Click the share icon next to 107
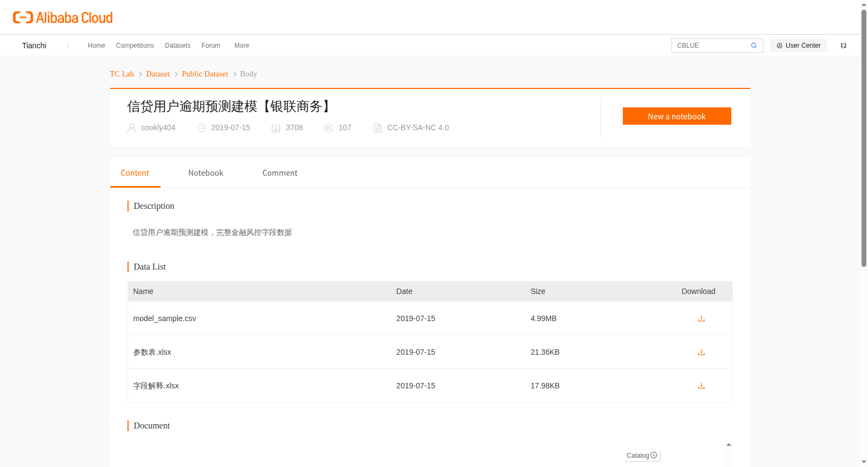Screen dimensions: 868x467 pos(328,128)
